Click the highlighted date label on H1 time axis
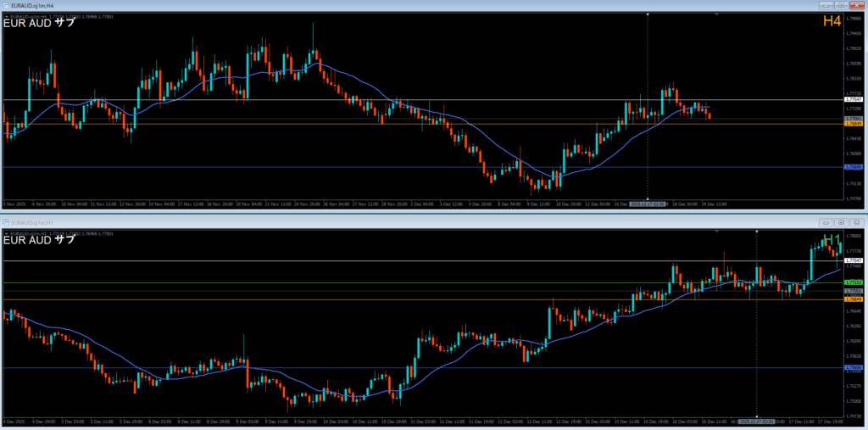868x430 pixels. pyautogui.click(x=756, y=421)
